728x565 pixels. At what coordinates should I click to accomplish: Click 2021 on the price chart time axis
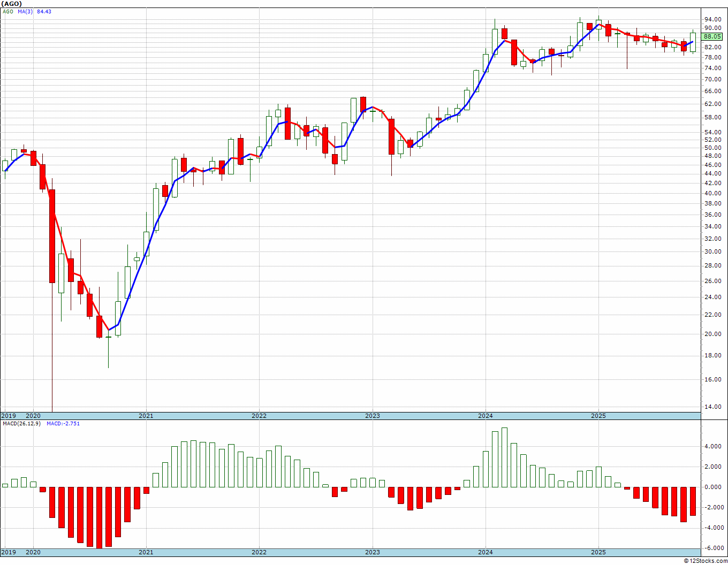tap(146, 416)
